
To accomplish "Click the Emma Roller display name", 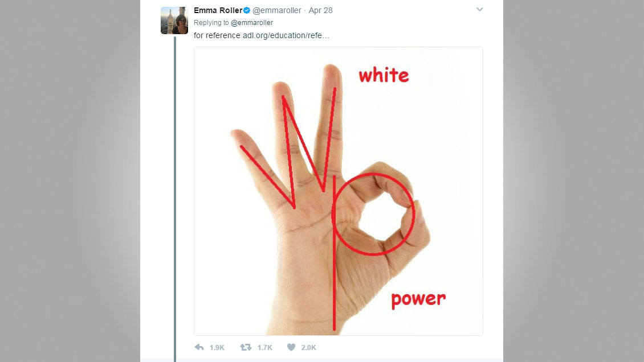I will pyautogui.click(x=218, y=10).
